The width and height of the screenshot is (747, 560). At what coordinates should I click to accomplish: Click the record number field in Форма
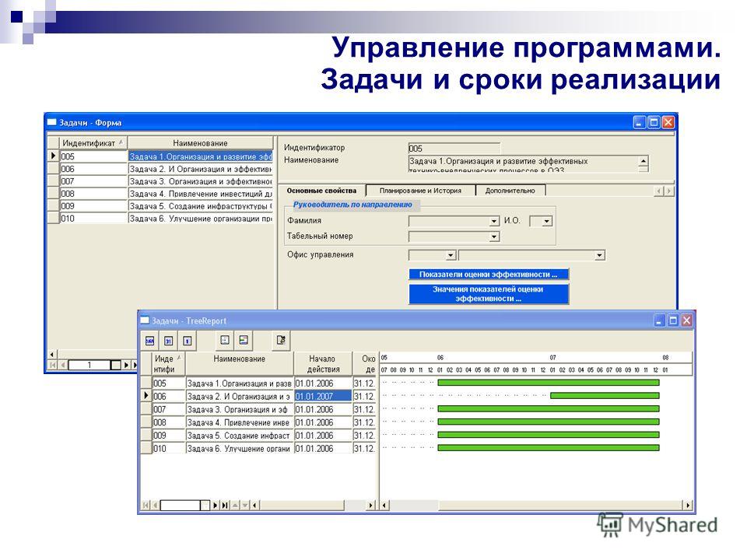pos(89,366)
